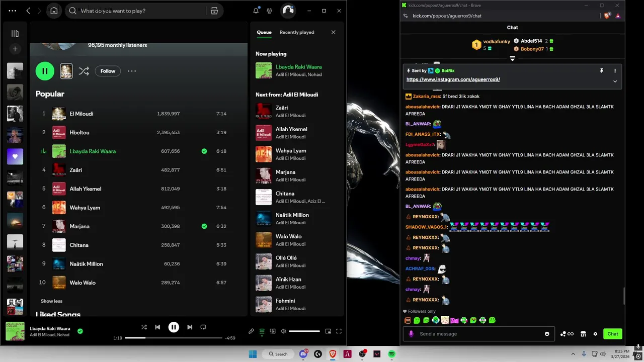
Task: Open artist more options ellipsis
Action: click(132, 71)
